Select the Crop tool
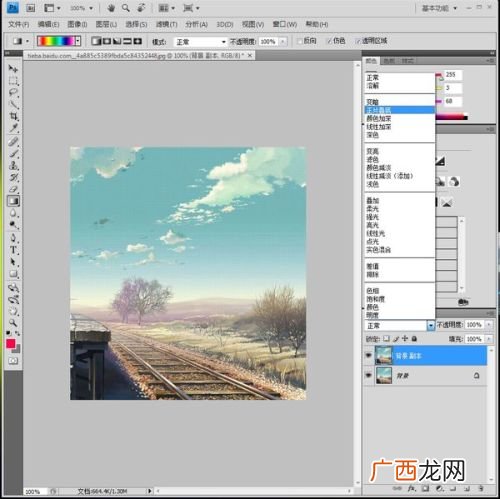Screen dimensions: 500x499 click(14, 116)
